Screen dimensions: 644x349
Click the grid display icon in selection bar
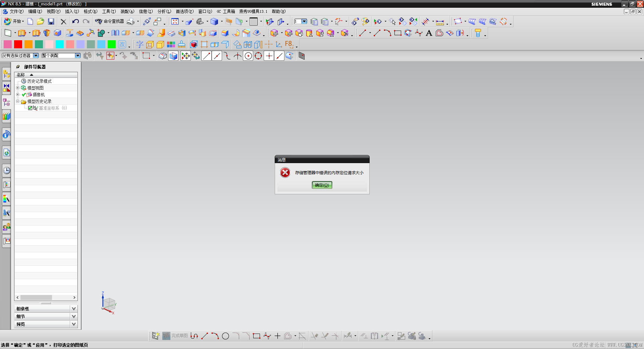(302, 56)
